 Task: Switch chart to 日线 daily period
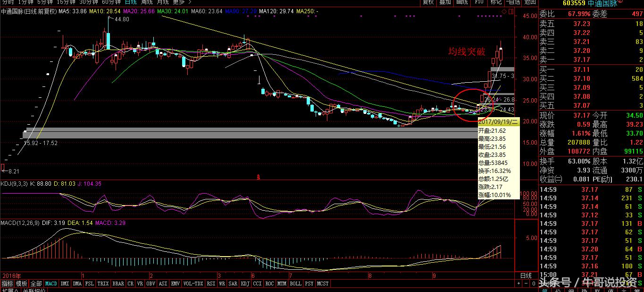point(131,2)
